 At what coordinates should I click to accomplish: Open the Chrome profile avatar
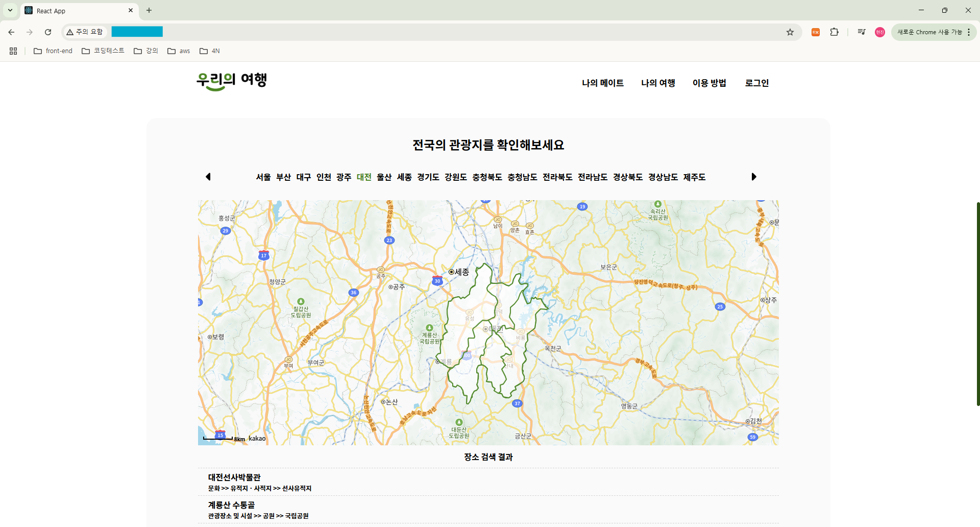coord(880,32)
